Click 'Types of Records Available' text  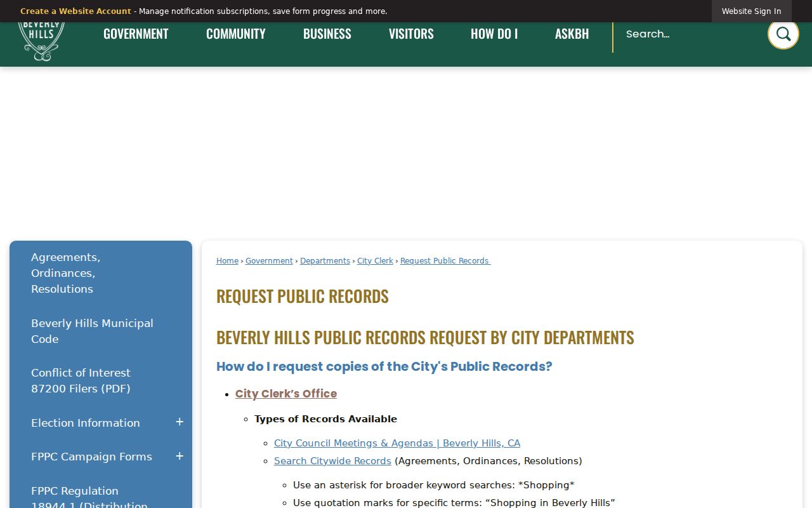point(325,419)
